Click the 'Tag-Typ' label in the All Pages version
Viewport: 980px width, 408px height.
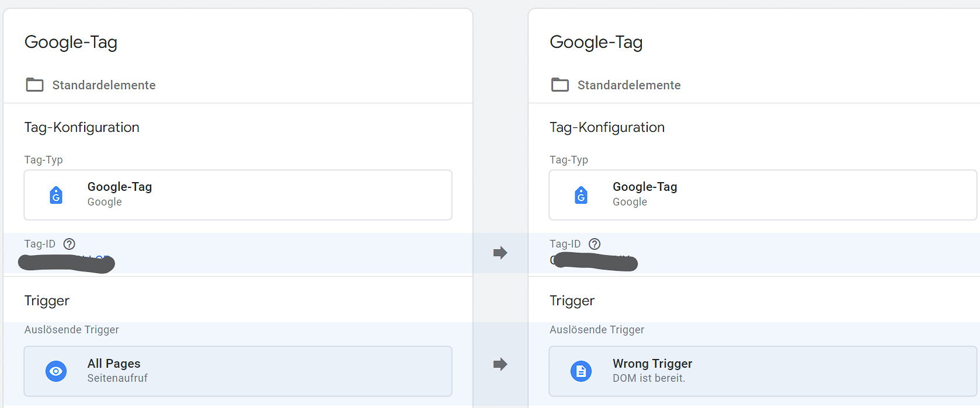click(44, 160)
